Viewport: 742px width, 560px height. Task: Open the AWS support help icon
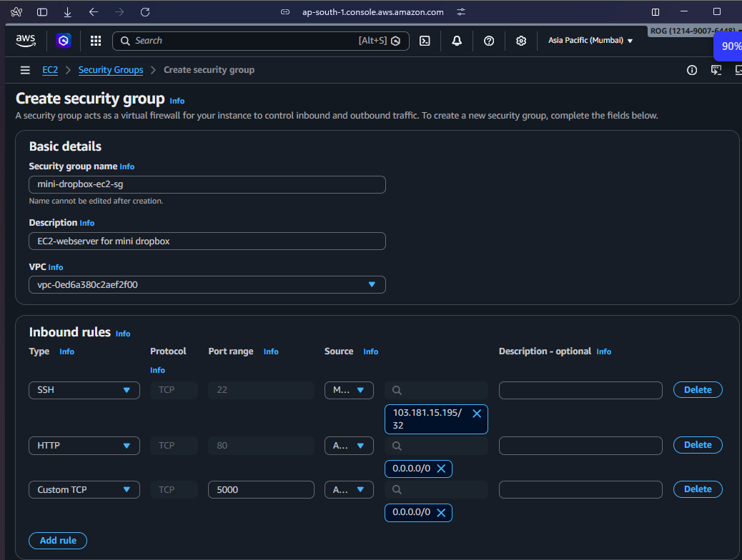point(489,41)
